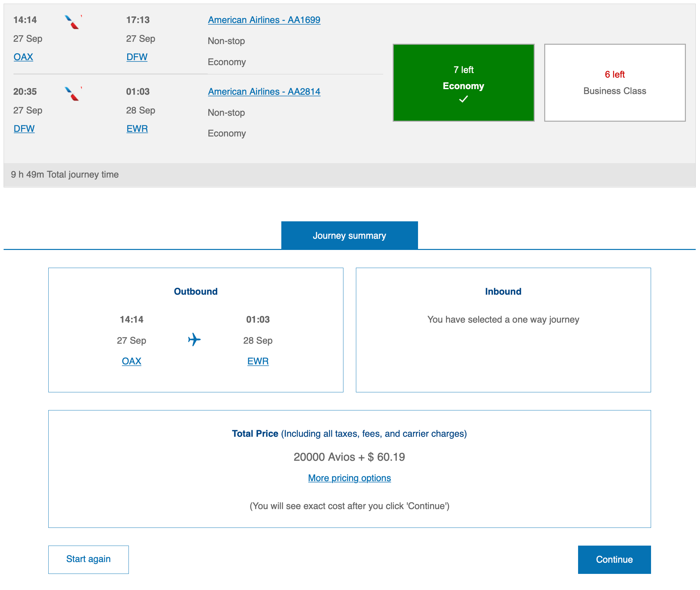Screen dimensions: 700x590
Task: Click the Inbound heading
Action: tap(503, 292)
